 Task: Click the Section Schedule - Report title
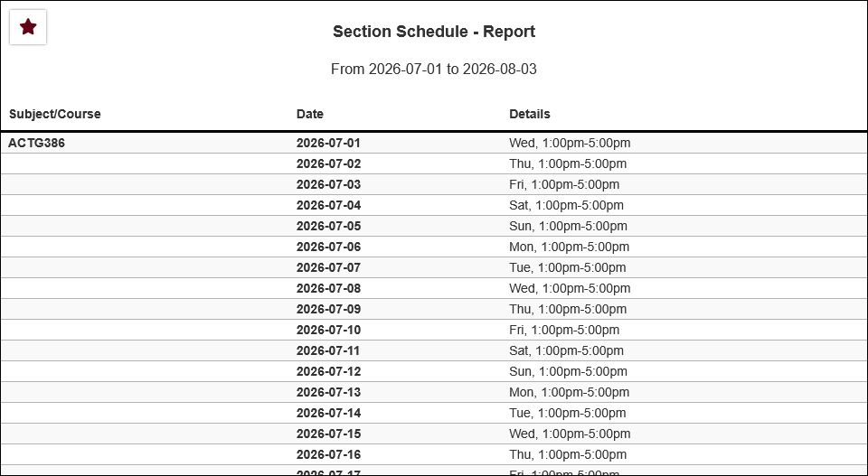[x=434, y=32]
